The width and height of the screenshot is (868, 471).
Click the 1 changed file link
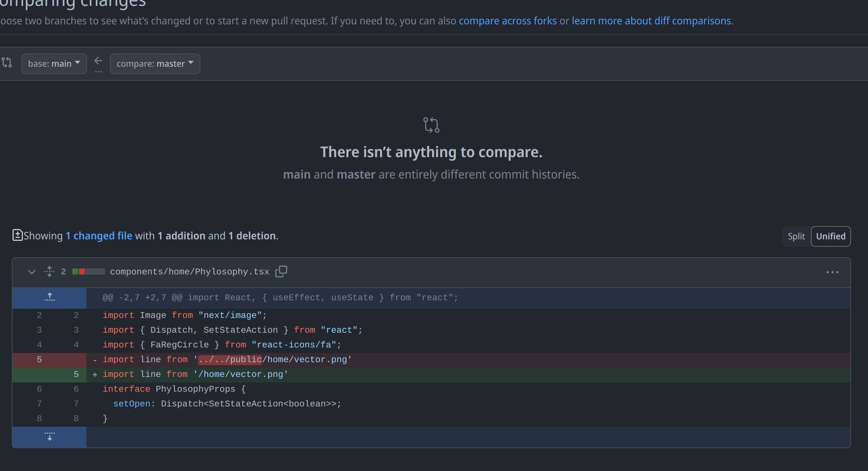tap(99, 235)
